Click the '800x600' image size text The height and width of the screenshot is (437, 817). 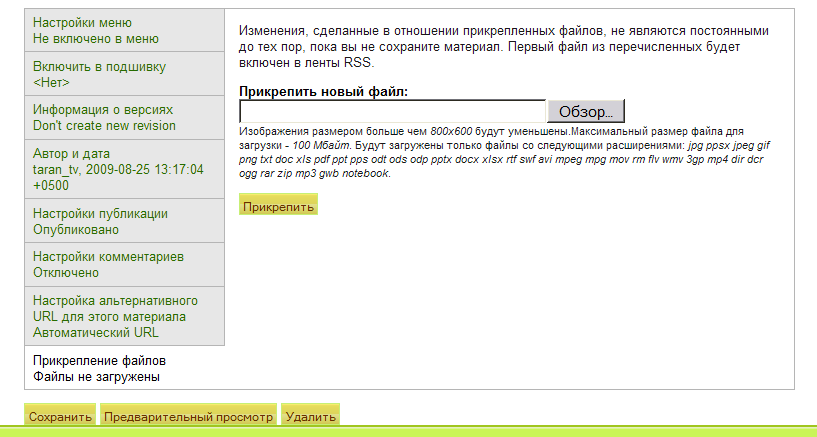click(x=451, y=131)
